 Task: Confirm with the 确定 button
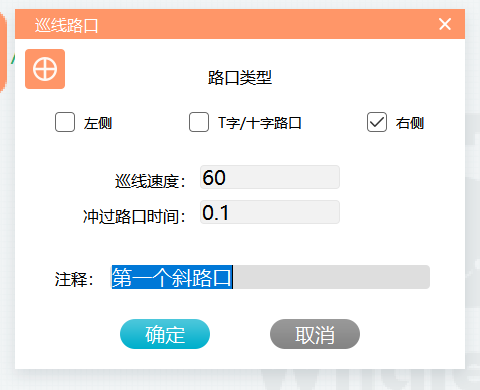[165, 334]
